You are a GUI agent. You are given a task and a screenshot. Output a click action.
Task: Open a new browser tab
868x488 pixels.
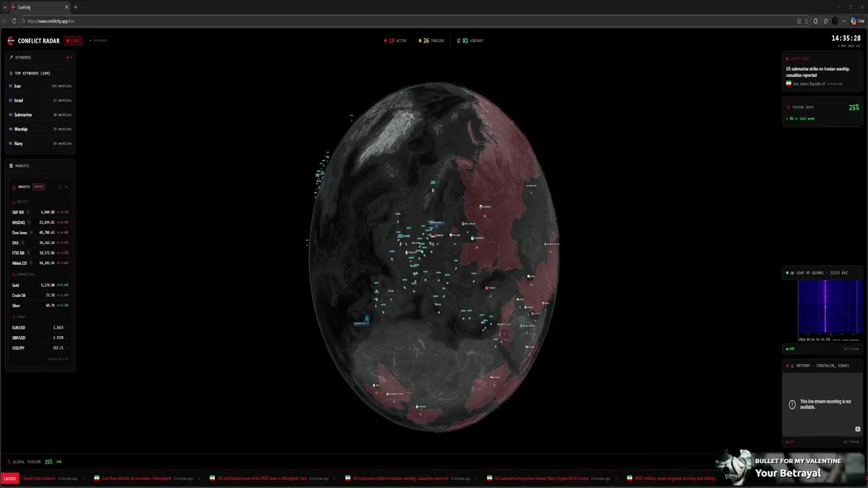pyautogui.click(x=75, y=7)
